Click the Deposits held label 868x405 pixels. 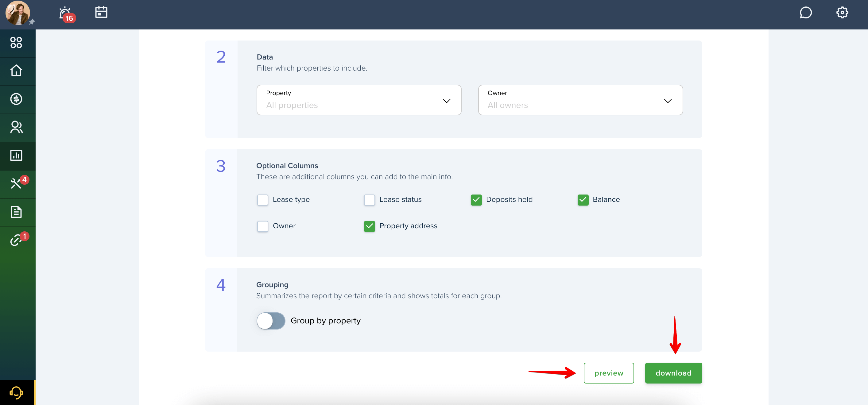tap(509, 199)
